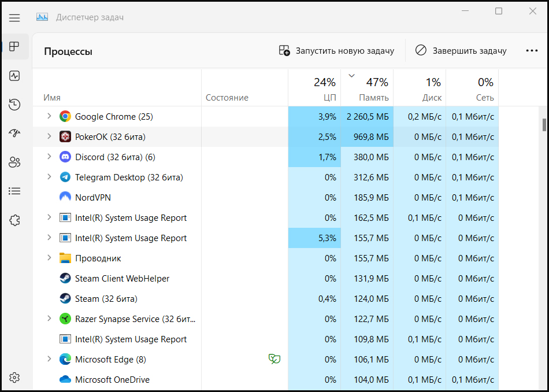
Task: Sort by the Сеть column header
Action: [472, 88]
